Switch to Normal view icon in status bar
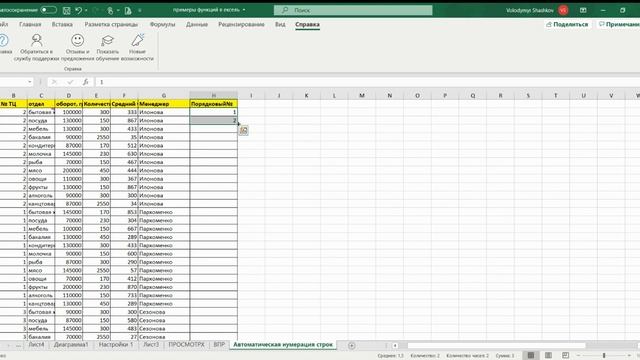Viewport: 640px width, 360px height. [531, 356]
